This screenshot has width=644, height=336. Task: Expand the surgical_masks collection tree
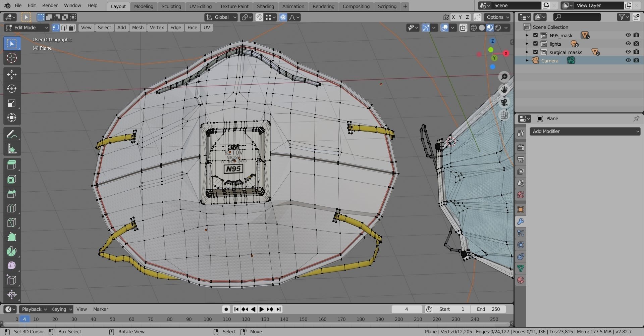click(527, 52)
